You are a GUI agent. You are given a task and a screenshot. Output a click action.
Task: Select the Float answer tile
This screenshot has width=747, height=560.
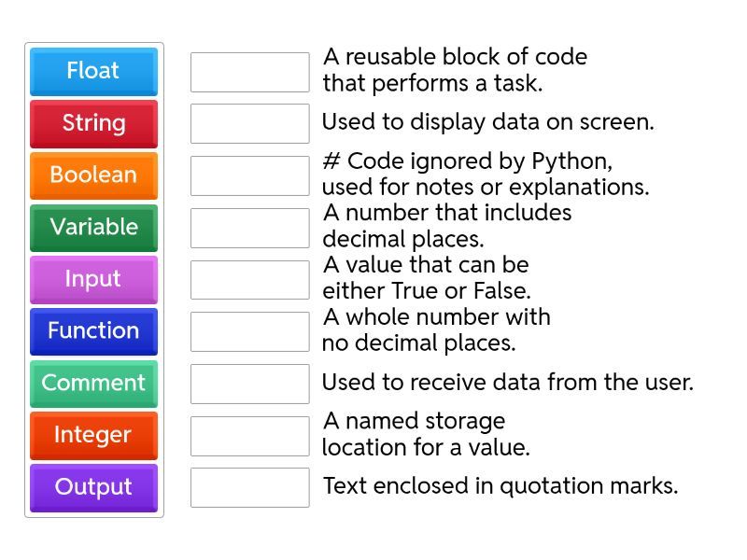93,71
